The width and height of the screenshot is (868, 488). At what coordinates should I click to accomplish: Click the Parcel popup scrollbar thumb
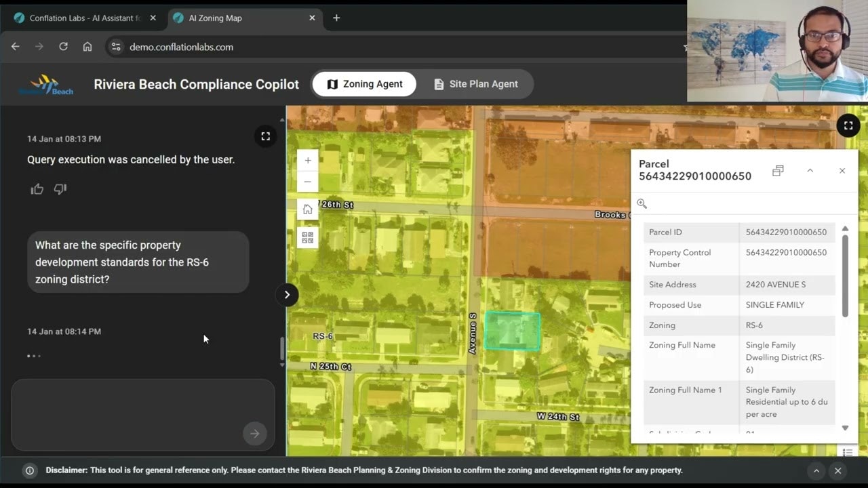pyautogui.click(x=845, y=275)
